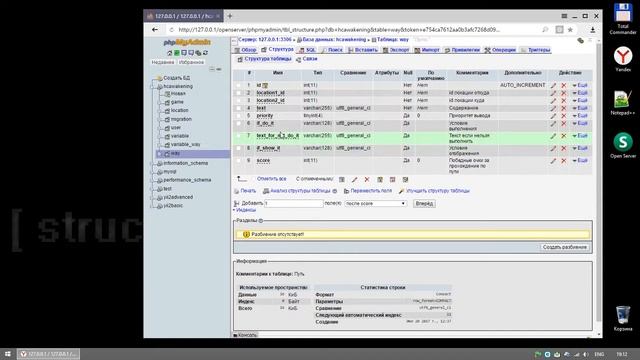Click red X icon in 'with selected' row

(367, 180)
